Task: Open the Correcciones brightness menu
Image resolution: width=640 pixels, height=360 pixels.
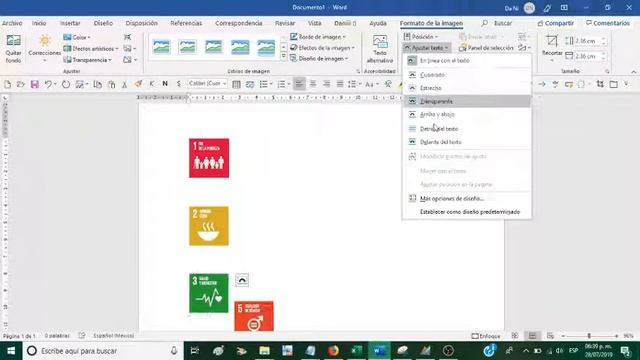Action: coord(44,49)
